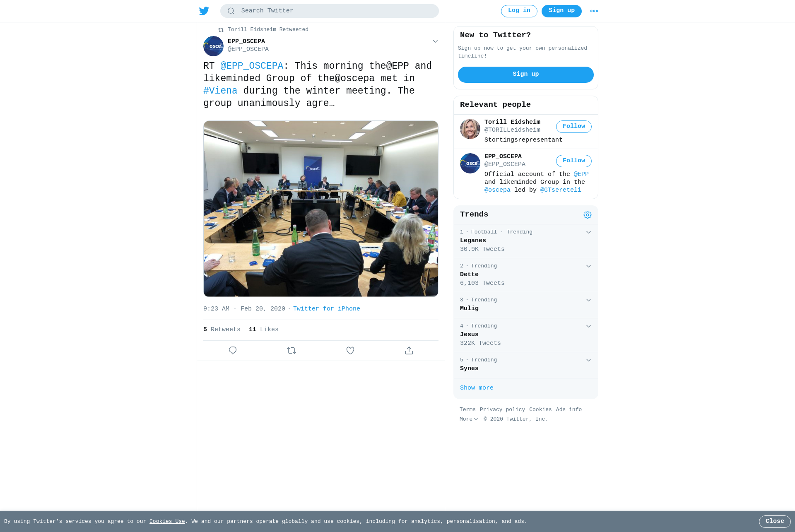Click the Log in button
The image size is (795, 532).
tap(519, 11)
